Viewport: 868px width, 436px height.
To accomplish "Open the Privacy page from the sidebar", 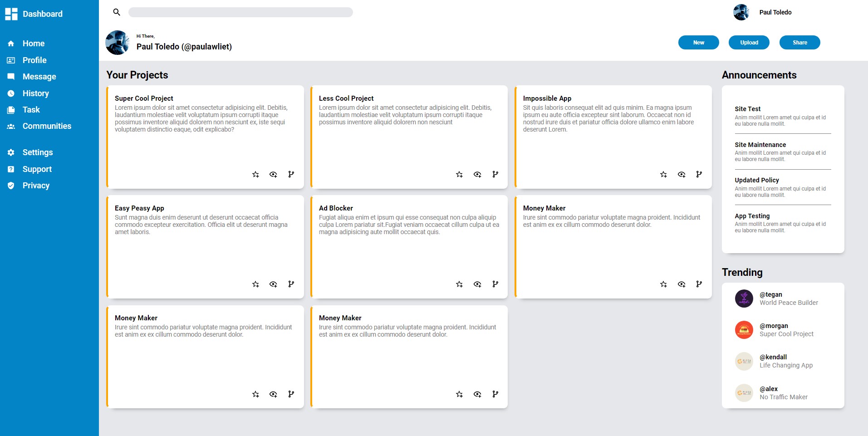I will click(x=11, y=185).
